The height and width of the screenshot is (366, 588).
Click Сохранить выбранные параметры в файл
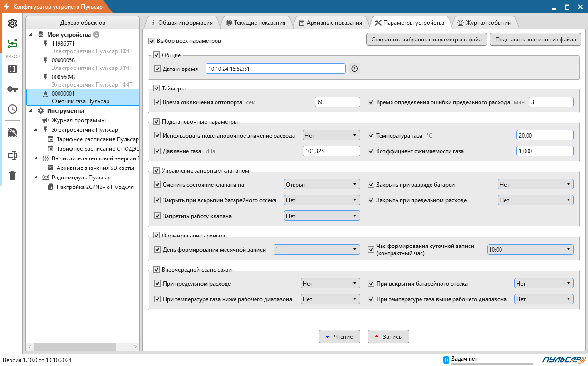tap(426, 40)
